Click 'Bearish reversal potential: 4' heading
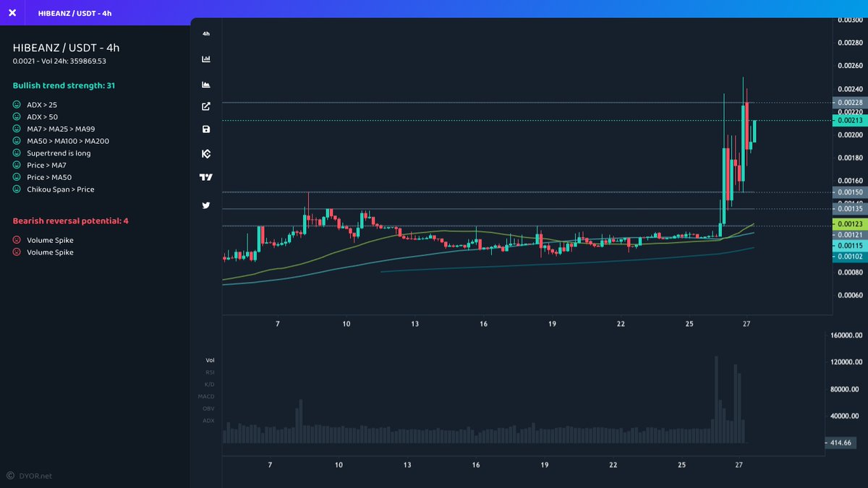The height and width of the screenshot is (488, 868). [x=70, y=221]
